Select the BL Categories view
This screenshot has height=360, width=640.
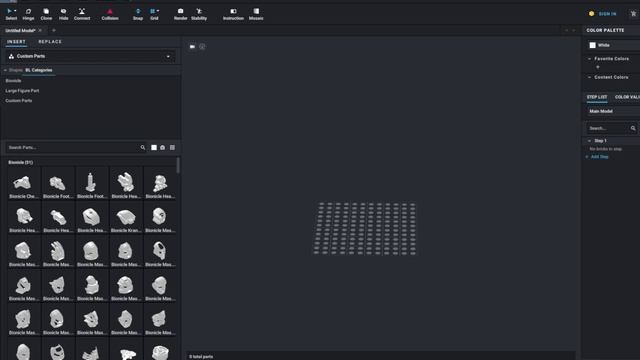coord(39,70)
